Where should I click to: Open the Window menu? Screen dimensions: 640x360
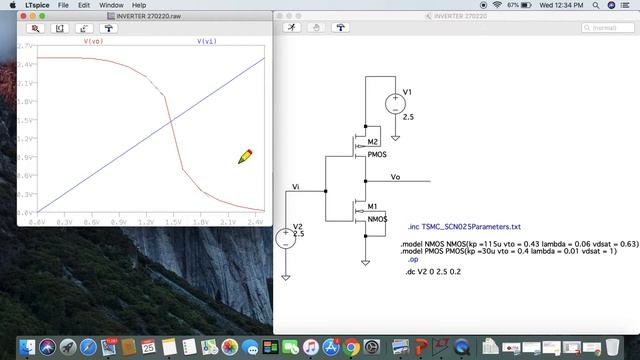point(111,5)
